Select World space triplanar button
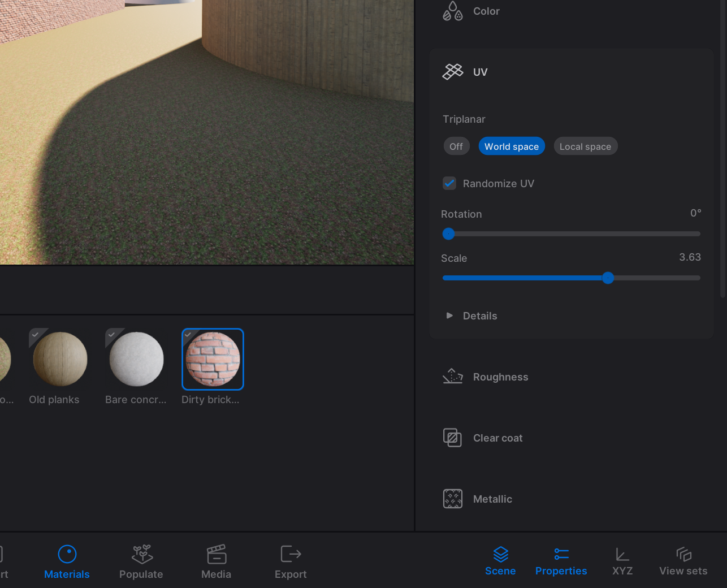Image resolution: width=727 pixels, height=588 pixels. (x=511, y=146)
